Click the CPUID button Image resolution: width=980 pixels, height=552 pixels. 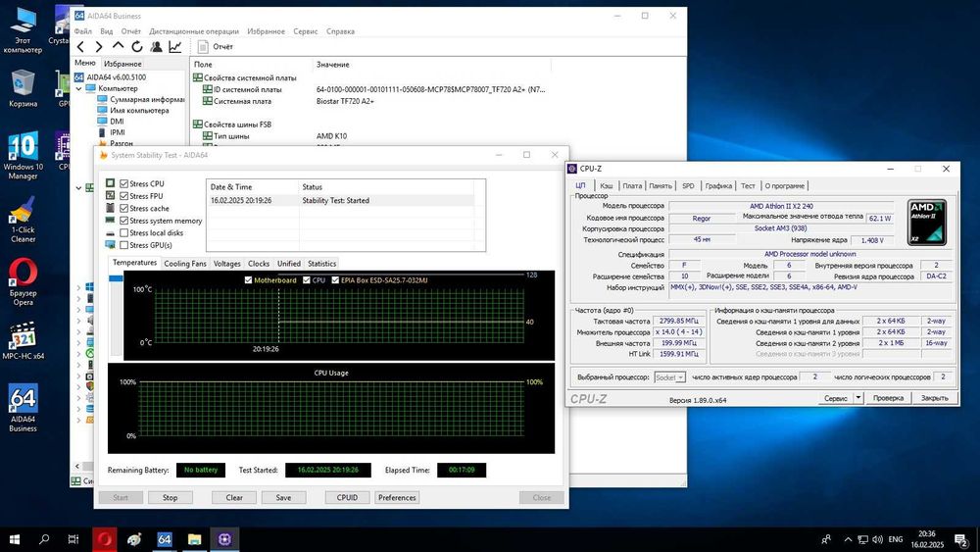347,498
